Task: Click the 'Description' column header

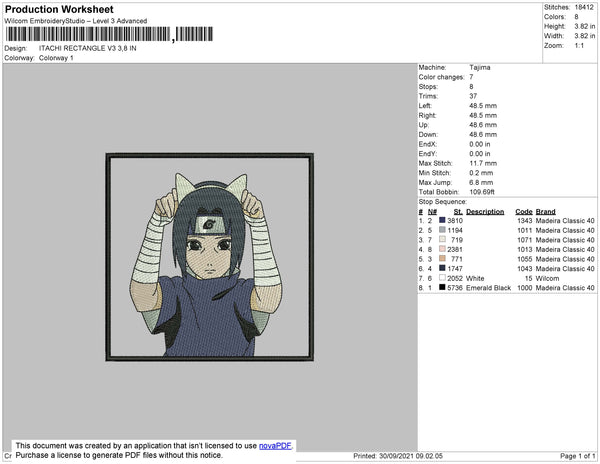Action: pos(485,212)
